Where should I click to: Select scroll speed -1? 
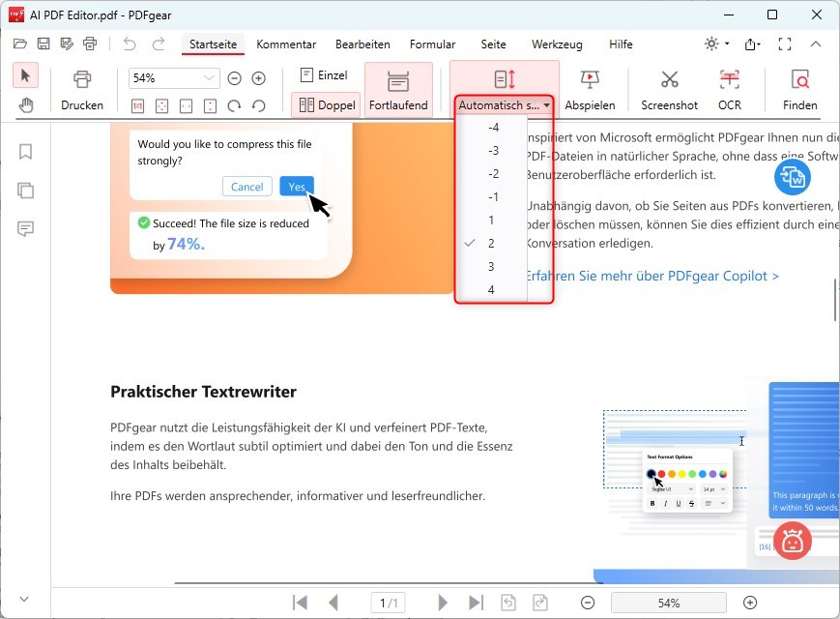click(492, 196)
